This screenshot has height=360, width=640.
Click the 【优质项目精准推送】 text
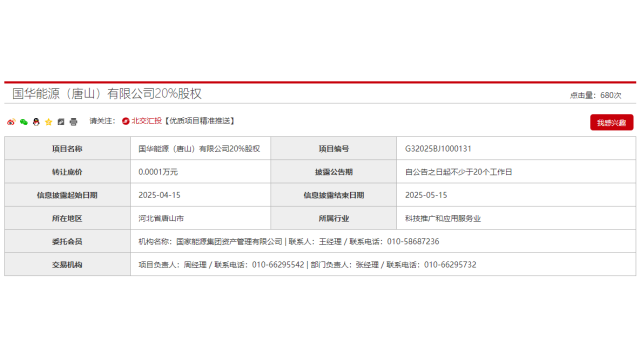(200, 121)
